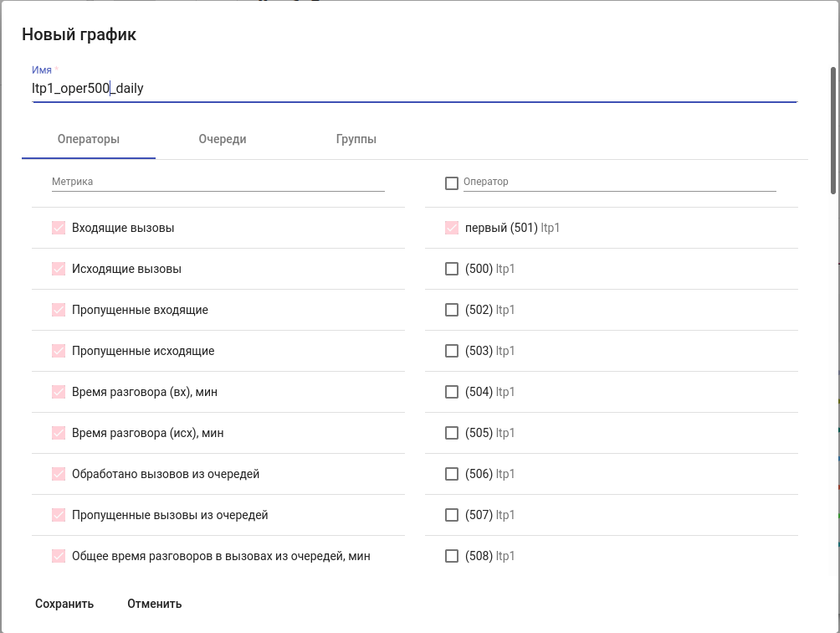Uncheck Пропущенные вызовы из очередей

pos(59,515)
